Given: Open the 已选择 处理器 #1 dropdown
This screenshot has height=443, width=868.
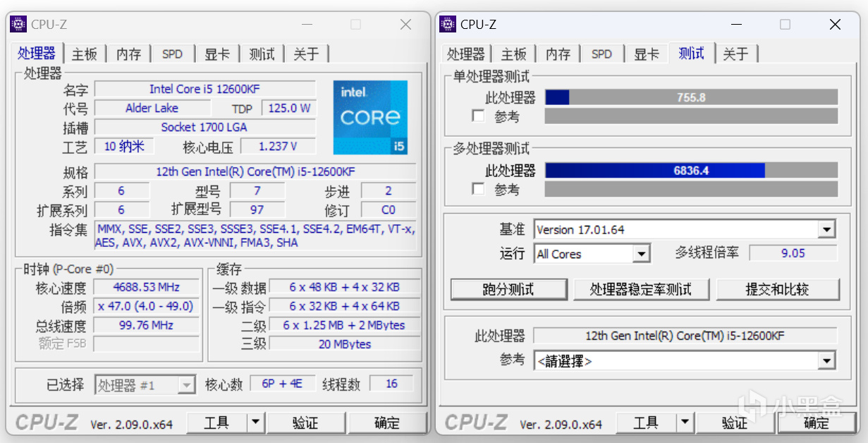Looking at the screenshot, I should click(x=187, y=385).
